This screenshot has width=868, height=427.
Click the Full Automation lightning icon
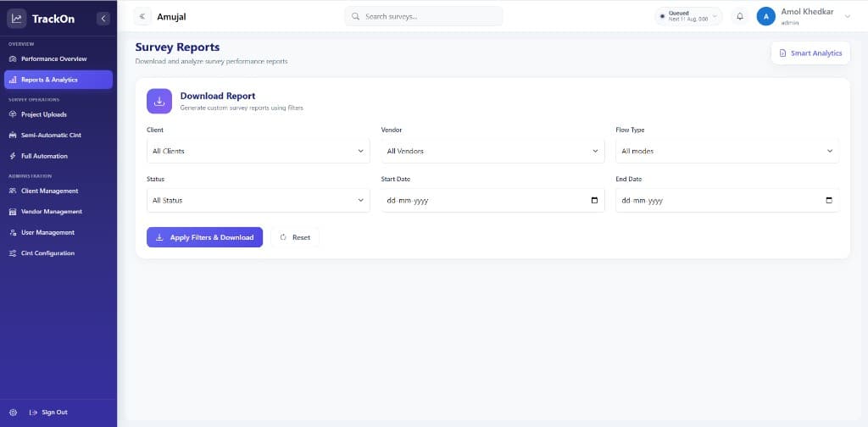coord(14,156)
